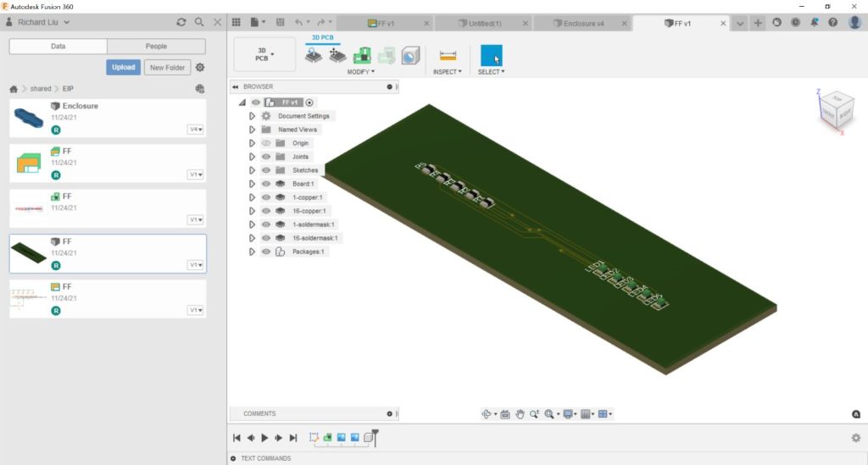Refresh the data panel
This screenshot has width=868, height=465.
point(181,22)
